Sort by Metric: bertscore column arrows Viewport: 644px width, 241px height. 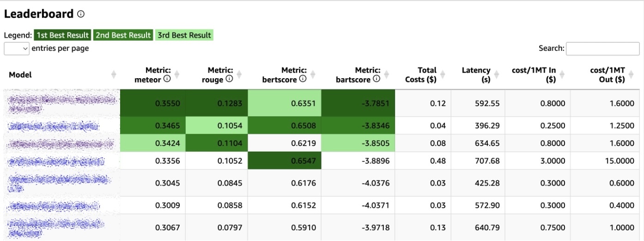tap(313, 74)
